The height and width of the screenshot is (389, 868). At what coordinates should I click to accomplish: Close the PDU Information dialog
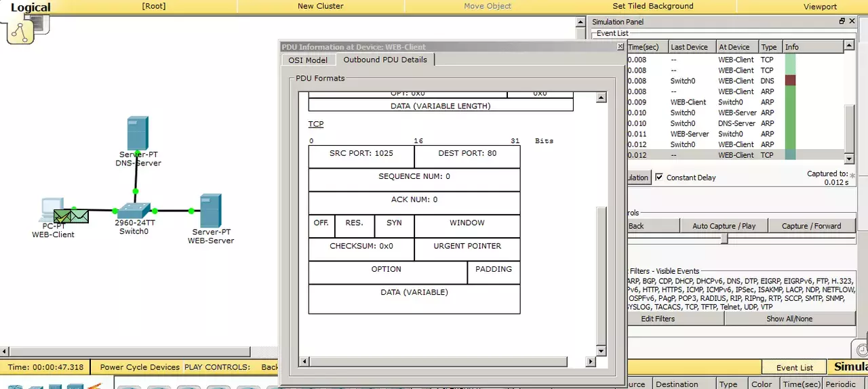point(620,47)
